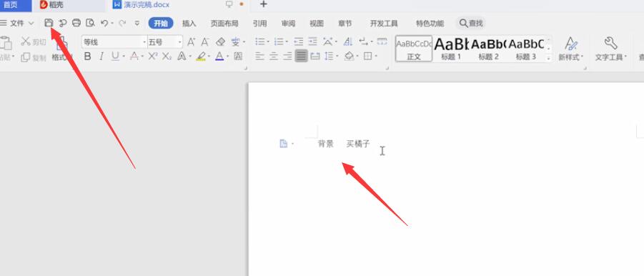Open print preview from the quick toolbar
This screenshot has height=276, width=644.
90,23
